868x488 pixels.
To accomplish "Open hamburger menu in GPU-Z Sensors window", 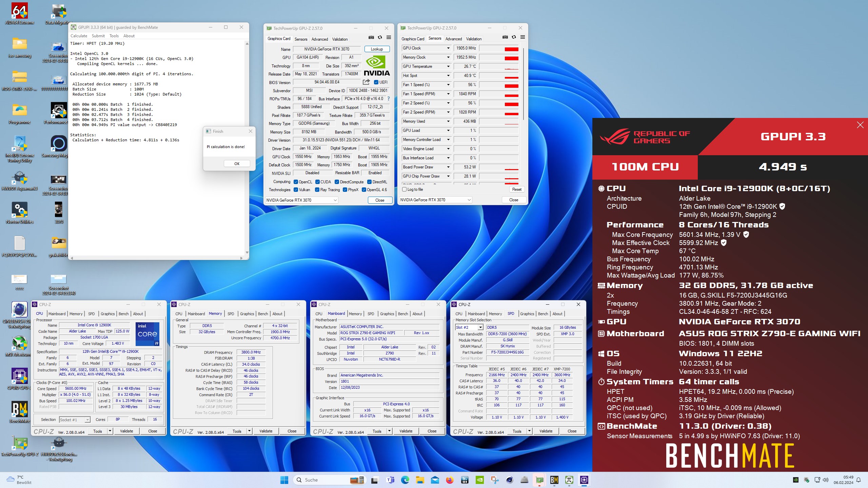I will click(x=522, y=37).
